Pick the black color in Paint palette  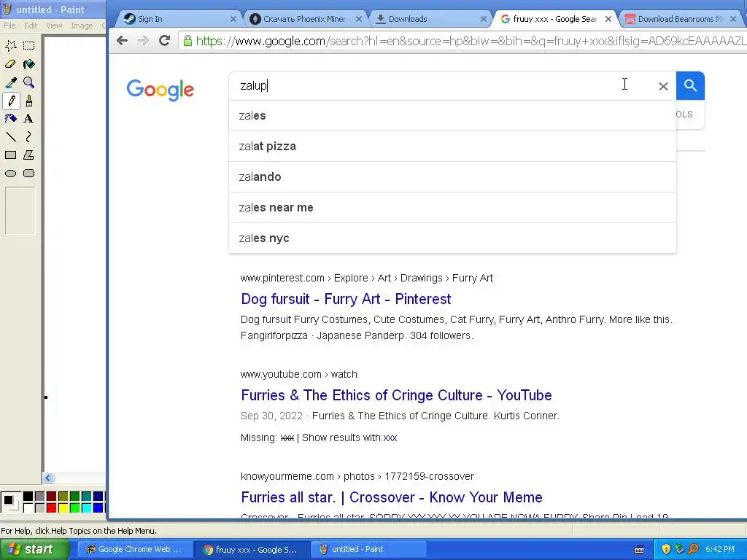click(28, 496)
